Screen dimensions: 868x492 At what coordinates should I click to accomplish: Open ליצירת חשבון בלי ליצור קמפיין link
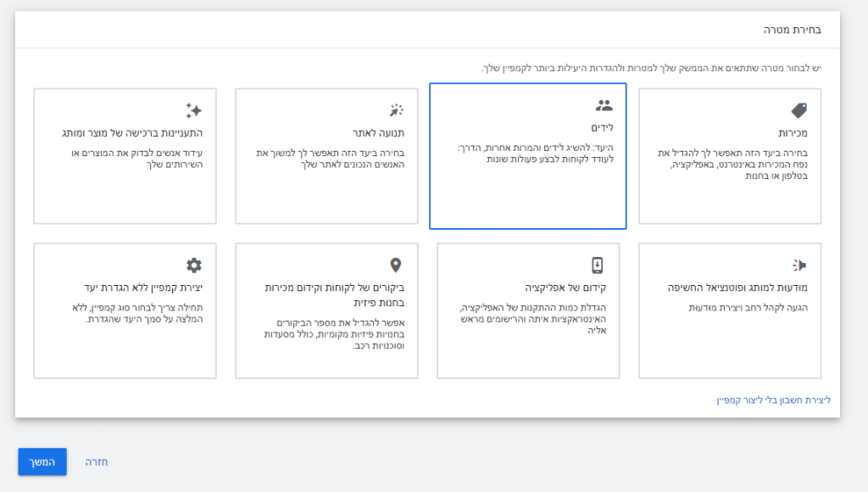pos(774,400)
